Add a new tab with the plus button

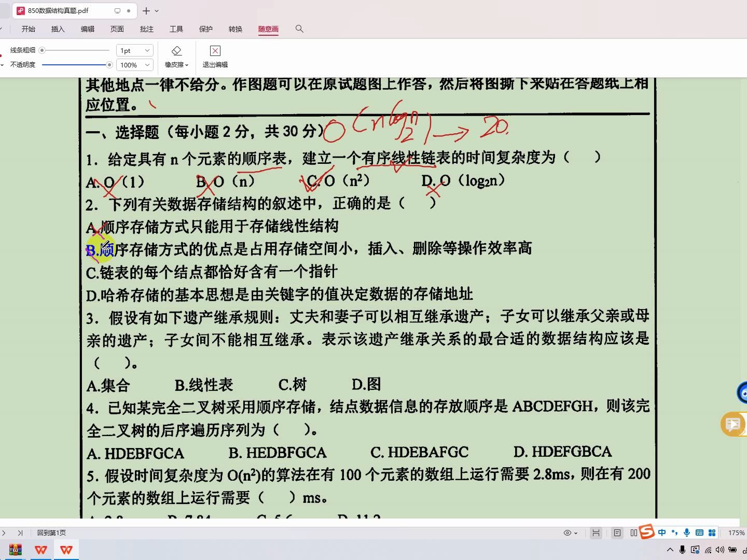(146, 10)
